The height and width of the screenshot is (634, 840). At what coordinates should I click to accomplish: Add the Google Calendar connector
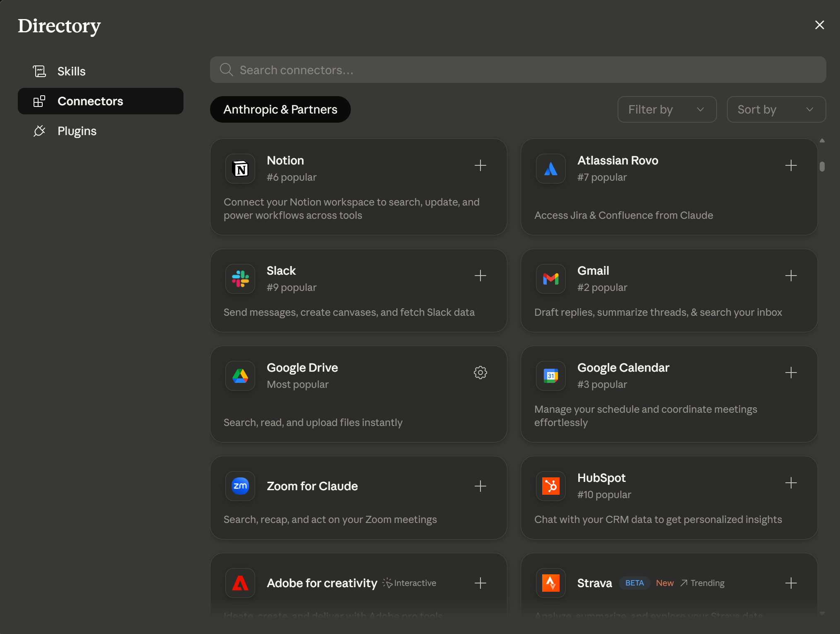791,373
